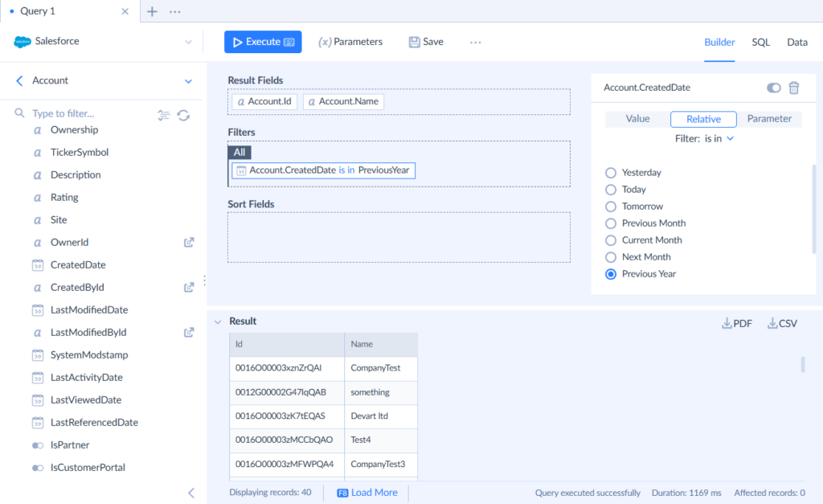Screen dimensions: 823x504
Task: Open CreatedById related object link icon
Action: 189,287
